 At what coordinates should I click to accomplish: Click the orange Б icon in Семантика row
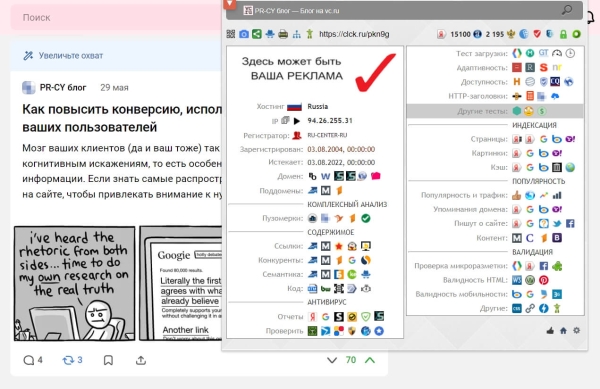point(339,275)
